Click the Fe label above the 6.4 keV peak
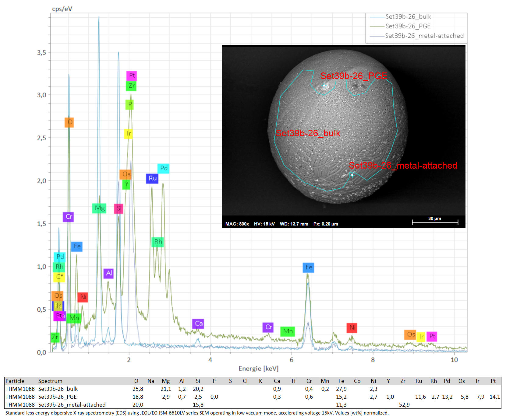506x420 pixels. 309,268
